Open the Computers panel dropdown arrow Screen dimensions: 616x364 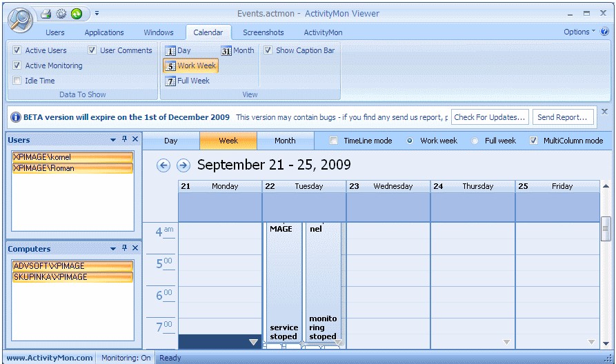(113, 249)
